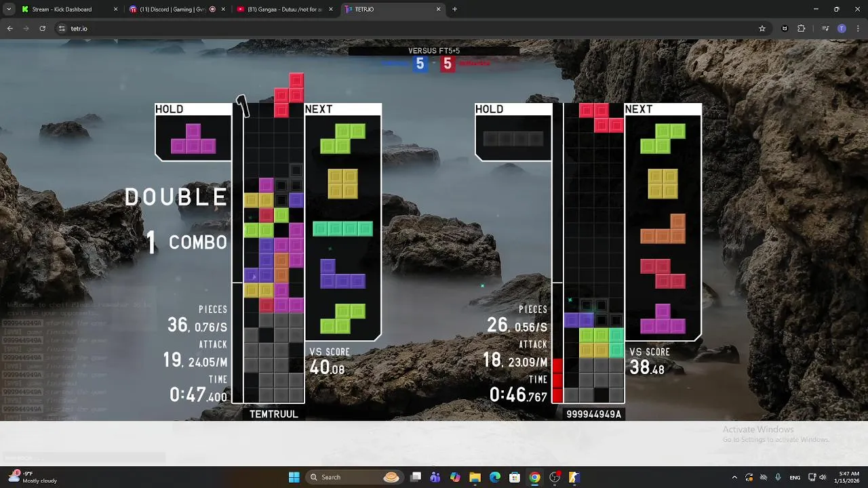This screenshot has height=488, width=868.
Task: Click the cyan I piece in left NEXT queue
Action: point(342,228)
